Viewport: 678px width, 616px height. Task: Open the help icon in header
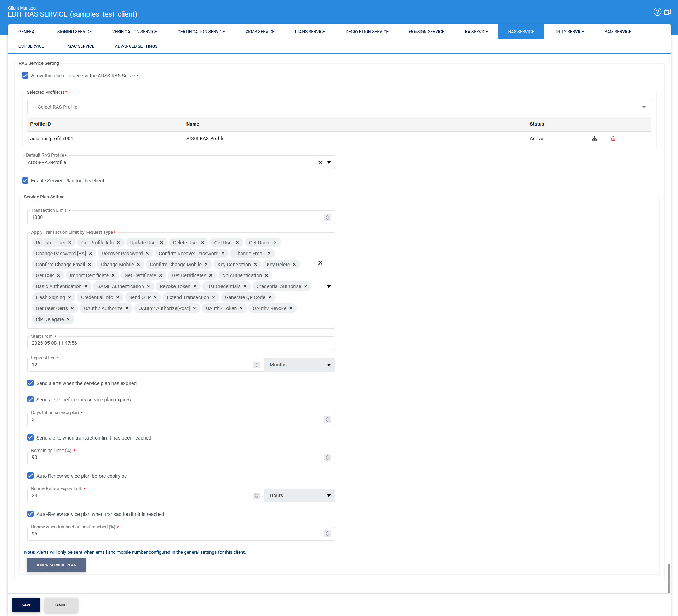pyautogui.click(x=657, y=12)
